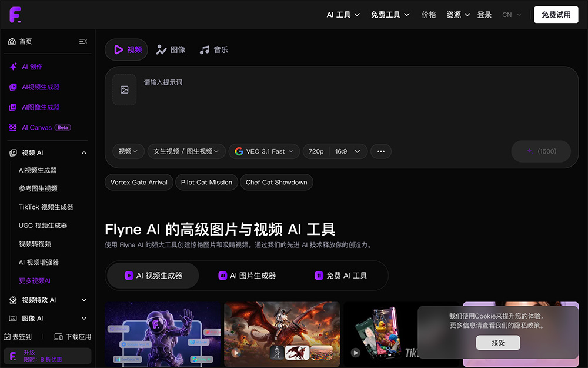Expand the 视频特效 AI section
This screenshot has width=588, height=368.
pos(84,300)
